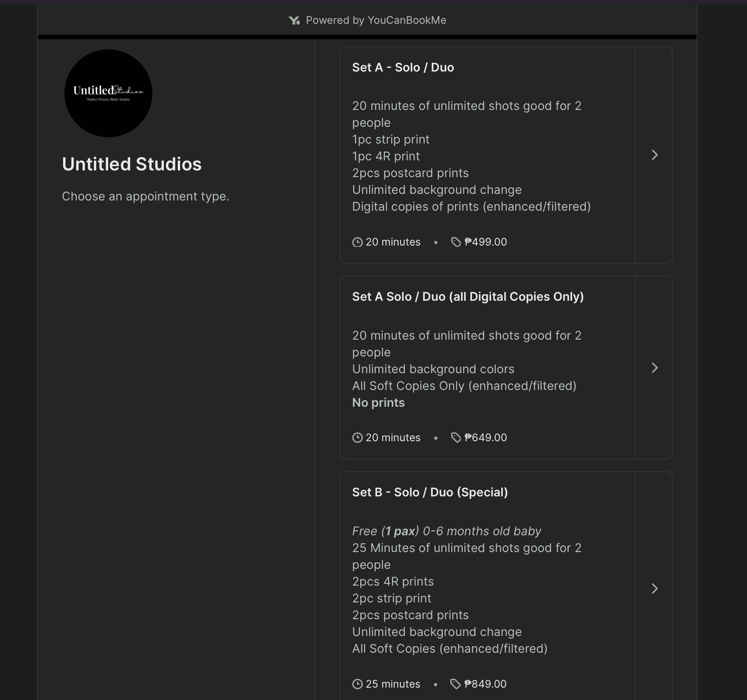Screen dimensions: 747x700
Task: Click the tag icon next to ₱849.00
Action: click(455, 684)
